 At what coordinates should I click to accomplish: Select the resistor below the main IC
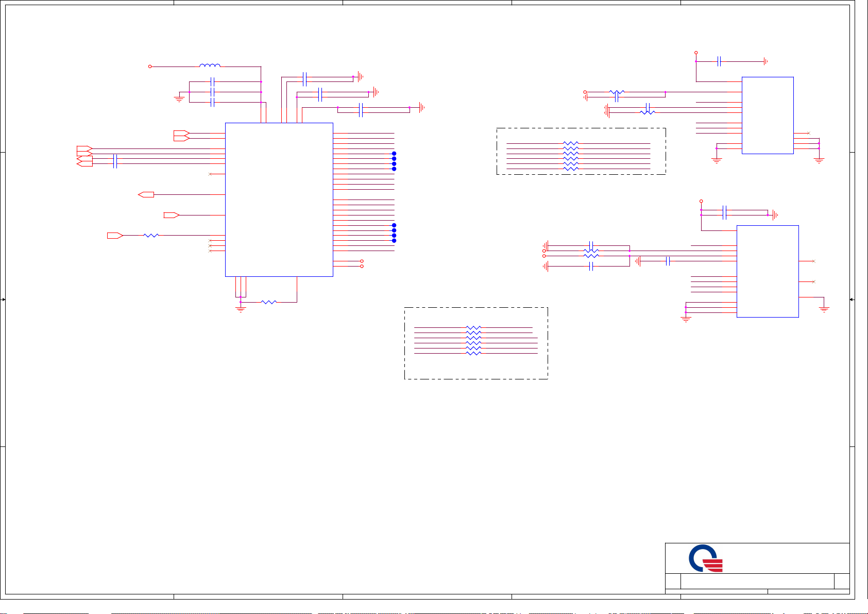(269, 302)
